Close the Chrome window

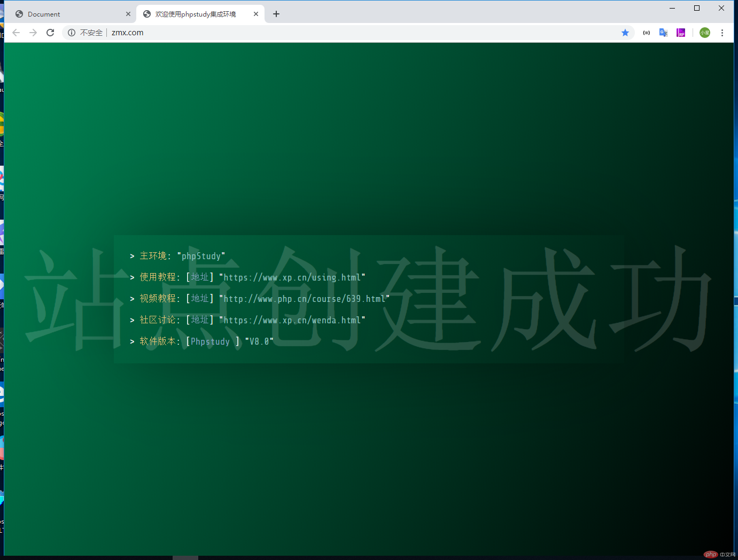[x=721, y=8]
